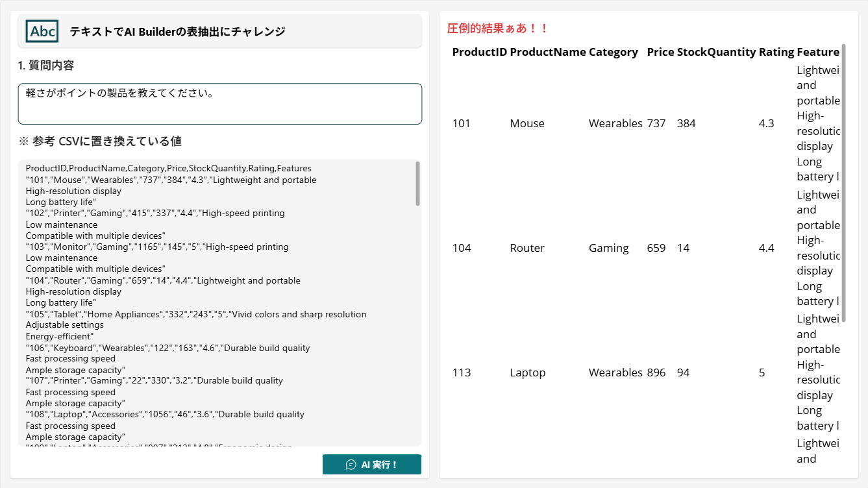Click the Category column header
868x488 pixels.
click(614, 52)
